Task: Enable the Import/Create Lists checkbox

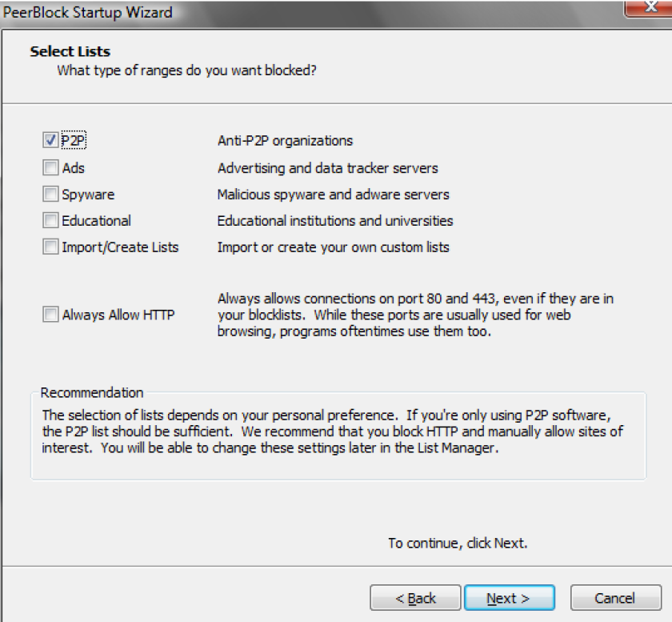Action: [x=50, y=247]
